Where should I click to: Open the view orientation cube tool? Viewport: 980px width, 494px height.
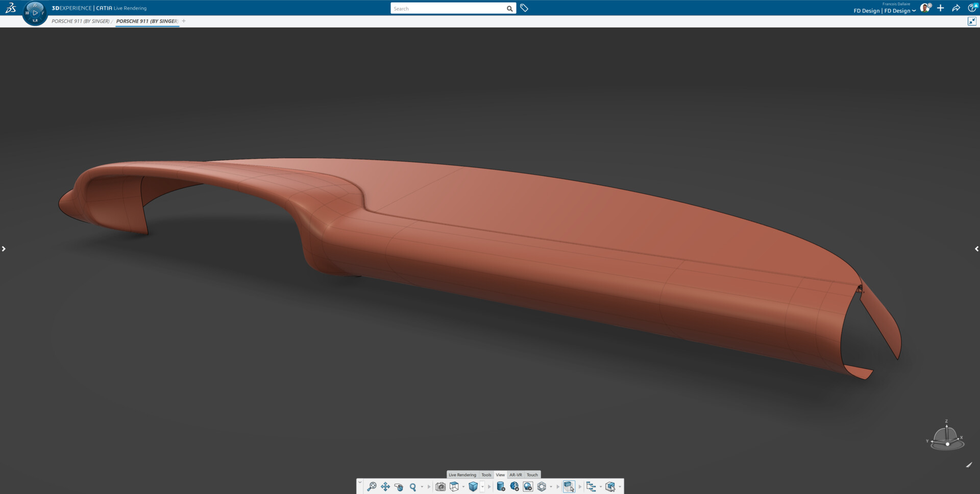click(x=454, y=487)
